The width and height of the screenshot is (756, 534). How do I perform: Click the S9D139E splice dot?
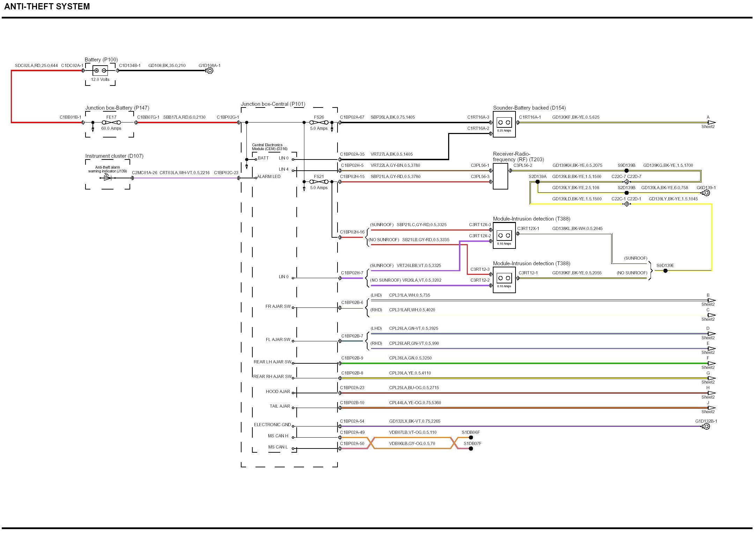pyautogui.click(x=665, y=271)
